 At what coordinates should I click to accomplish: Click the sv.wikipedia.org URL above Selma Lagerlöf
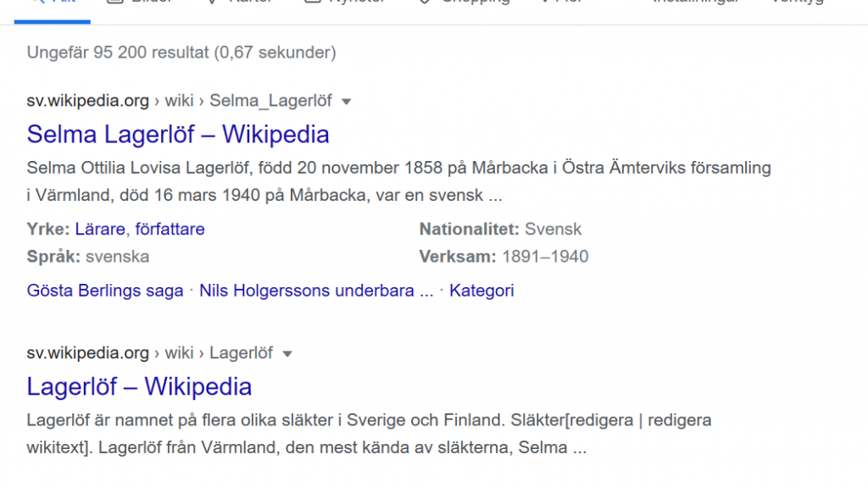pos(88,101)
